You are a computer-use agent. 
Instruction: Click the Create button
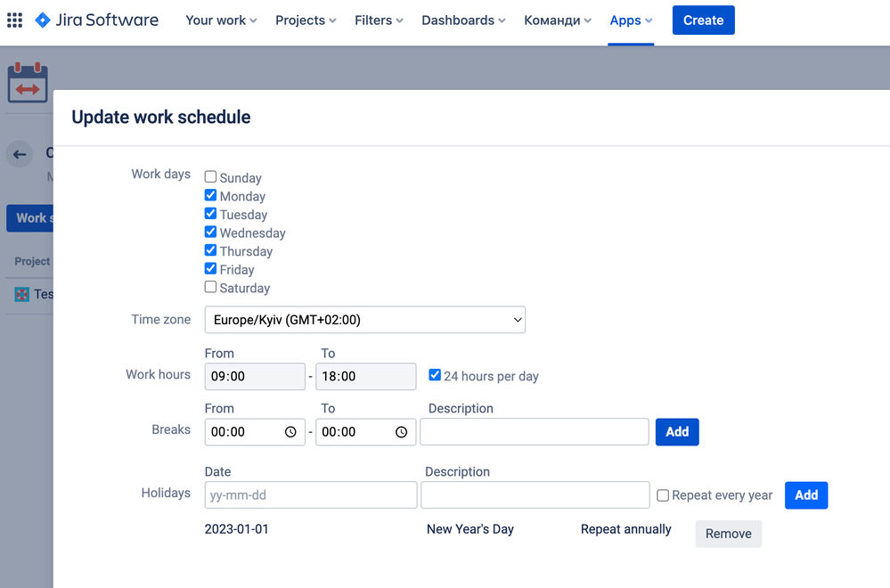pos(703,20)
